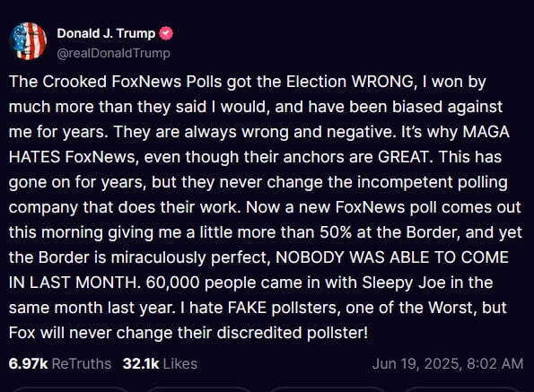The image size is (534, 392).
Task: Click the second outlined action button at bottom
Action: click(200, 389)
